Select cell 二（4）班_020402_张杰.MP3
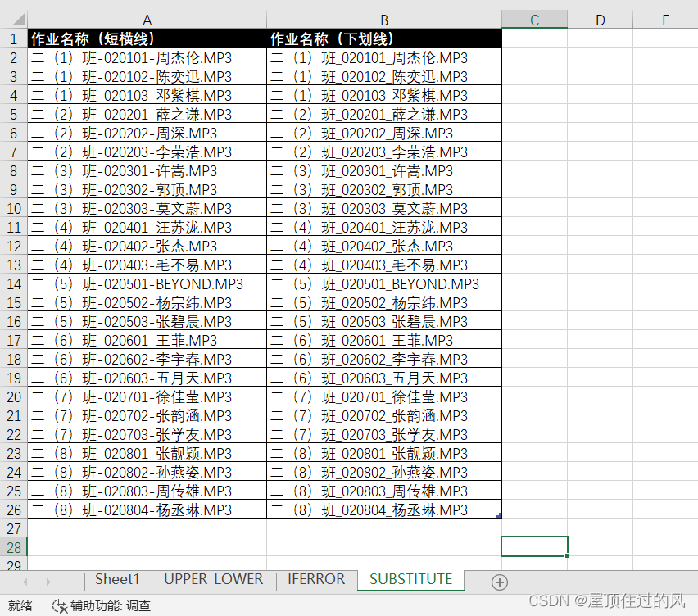 [x=384, y=246]
